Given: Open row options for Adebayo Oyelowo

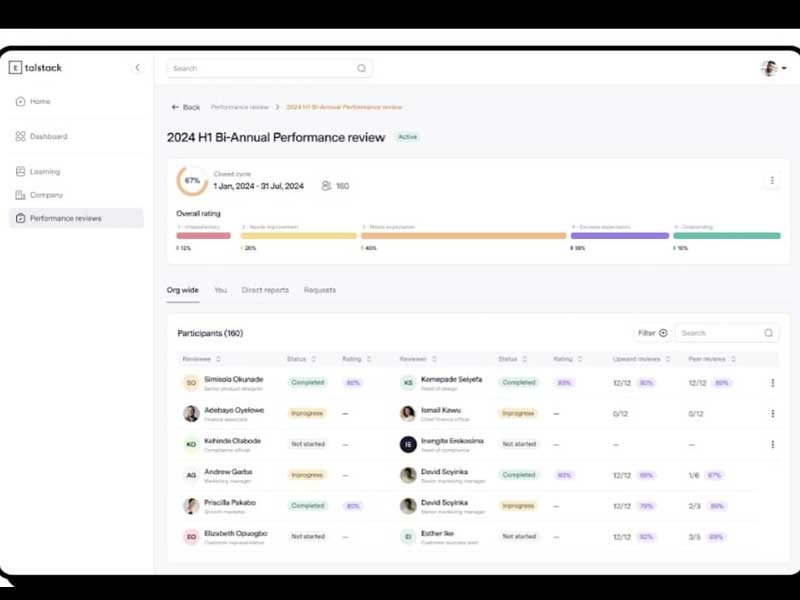Looking at the screenshot, I should (772, 414).
